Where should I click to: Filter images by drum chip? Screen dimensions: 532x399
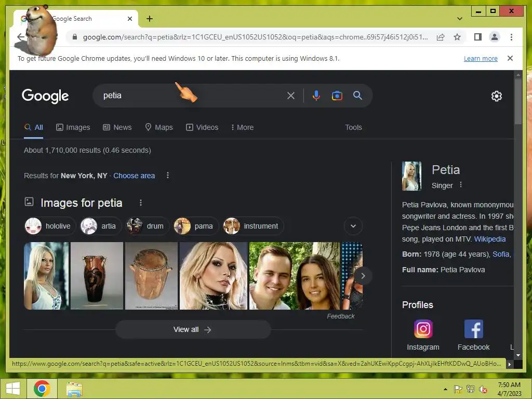[147, 226]
